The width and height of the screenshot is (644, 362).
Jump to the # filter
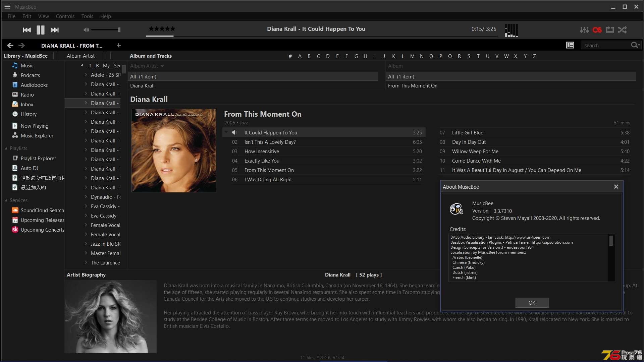coord(290,56)
